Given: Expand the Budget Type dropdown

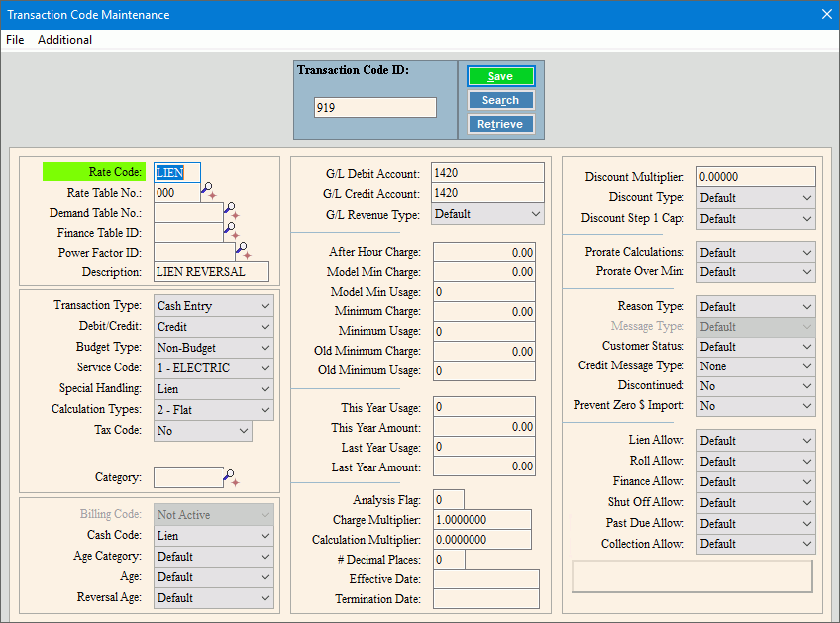Looking at the screenshot, I should (x=214, y=348).
